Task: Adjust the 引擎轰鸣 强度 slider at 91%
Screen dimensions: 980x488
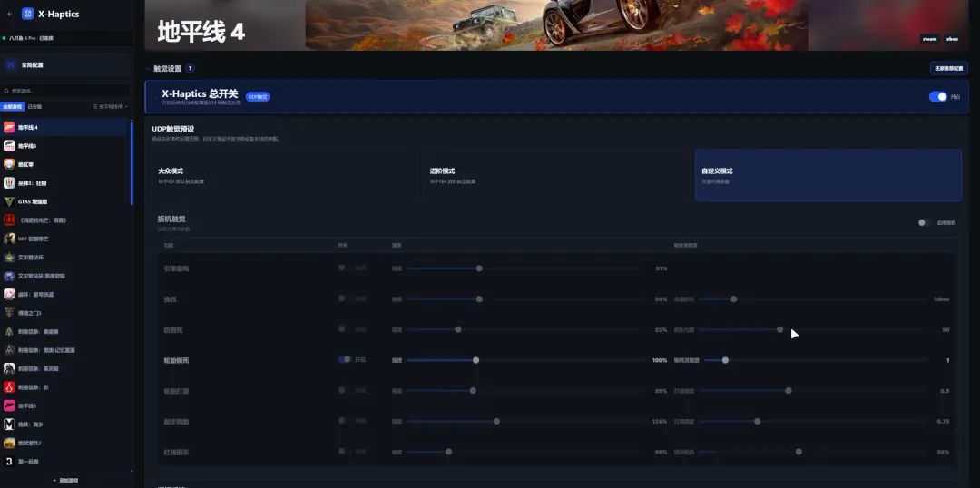Action: click(479, 268)
